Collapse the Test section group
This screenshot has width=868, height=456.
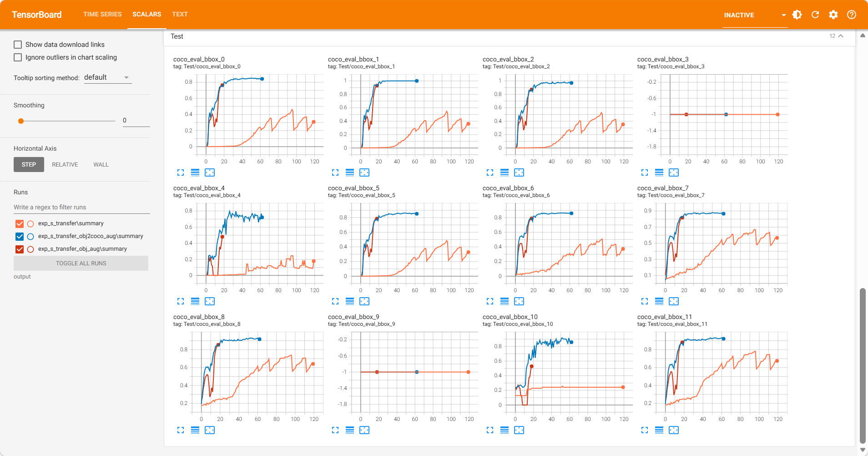840,36
